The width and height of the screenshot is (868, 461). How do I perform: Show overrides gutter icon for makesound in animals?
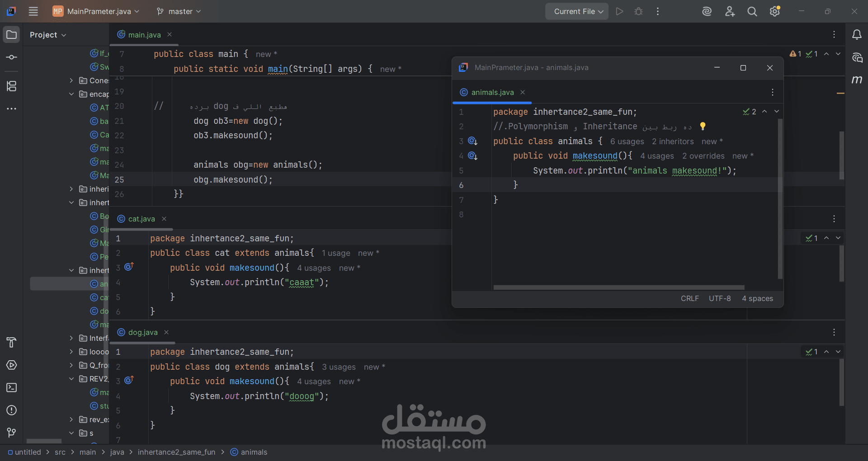pyautogui.click(x=472, y=156)
